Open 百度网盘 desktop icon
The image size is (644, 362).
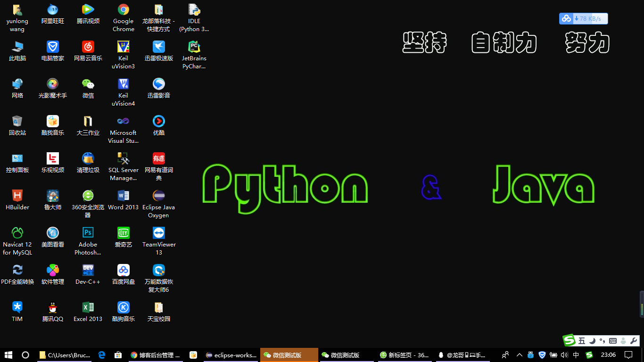point(124,275)
